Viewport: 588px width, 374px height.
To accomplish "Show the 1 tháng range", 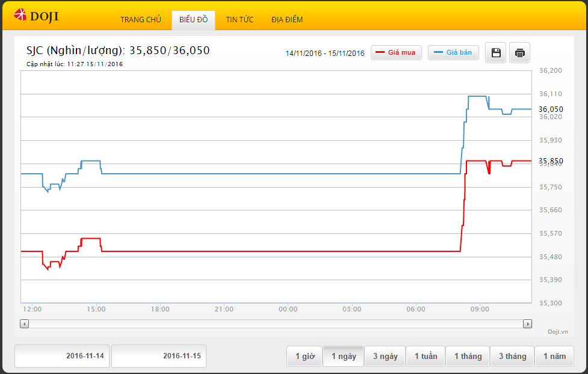I will pos(468,356).
